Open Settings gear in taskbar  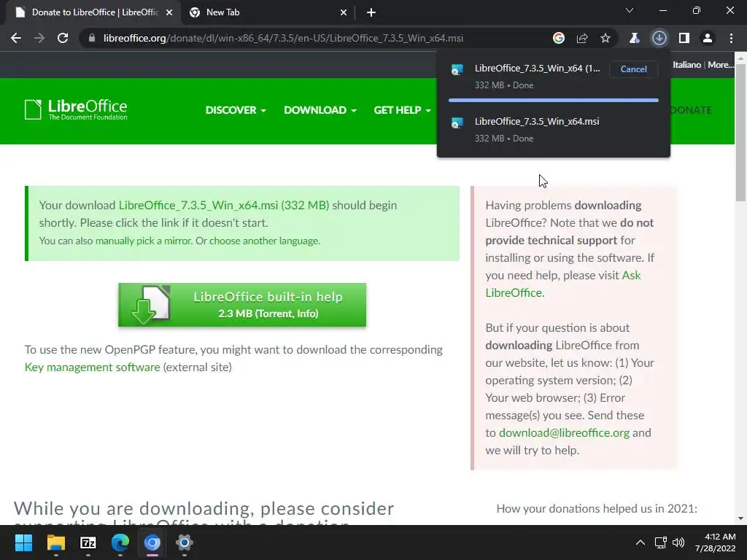pyautogui.click(x=185, y=542)
